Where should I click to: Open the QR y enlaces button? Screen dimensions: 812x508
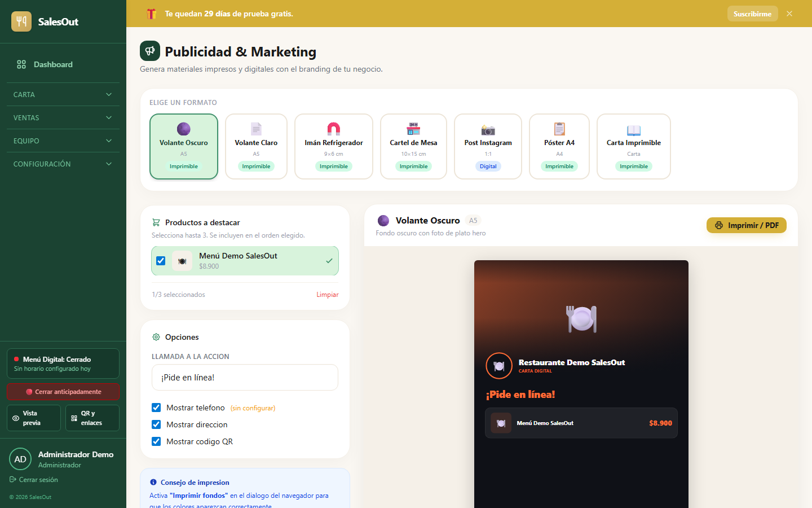[92, 418]
